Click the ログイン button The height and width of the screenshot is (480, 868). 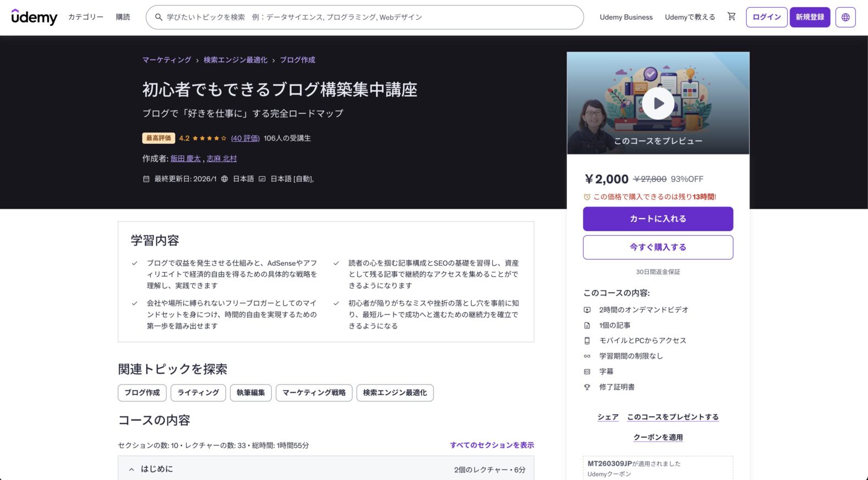coord(766,18)
